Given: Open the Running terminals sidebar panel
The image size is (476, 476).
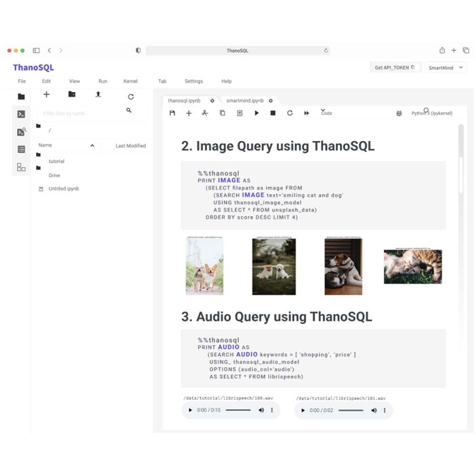Looking at the screenshot, I should click(21, 114).
